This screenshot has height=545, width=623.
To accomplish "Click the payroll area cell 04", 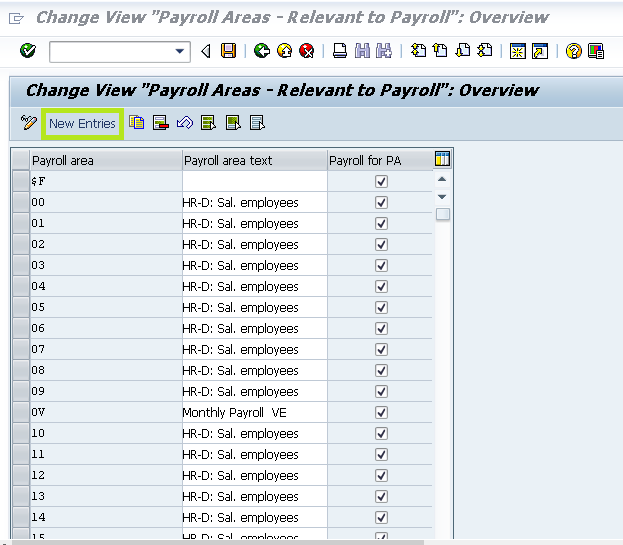I will pos(106,286).
